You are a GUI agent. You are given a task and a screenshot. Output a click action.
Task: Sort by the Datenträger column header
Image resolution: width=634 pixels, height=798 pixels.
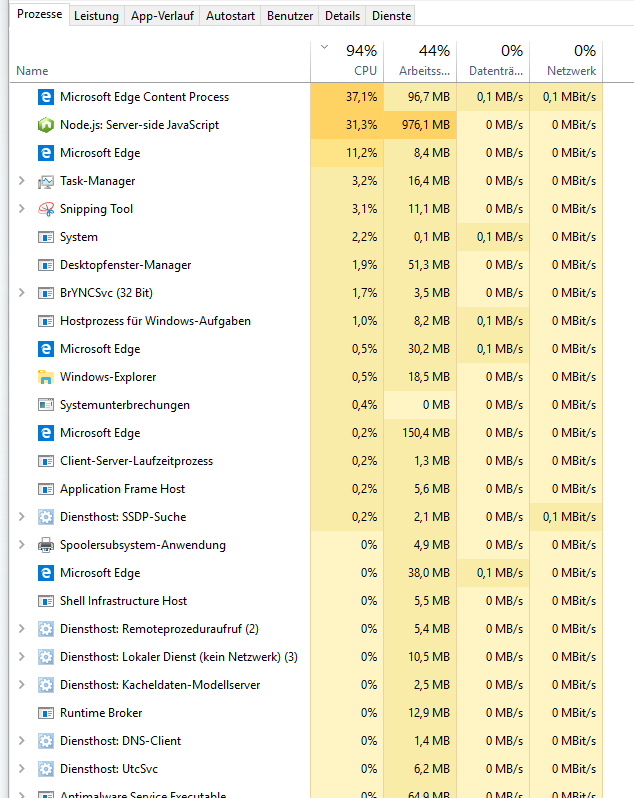[x=493, y=61]
